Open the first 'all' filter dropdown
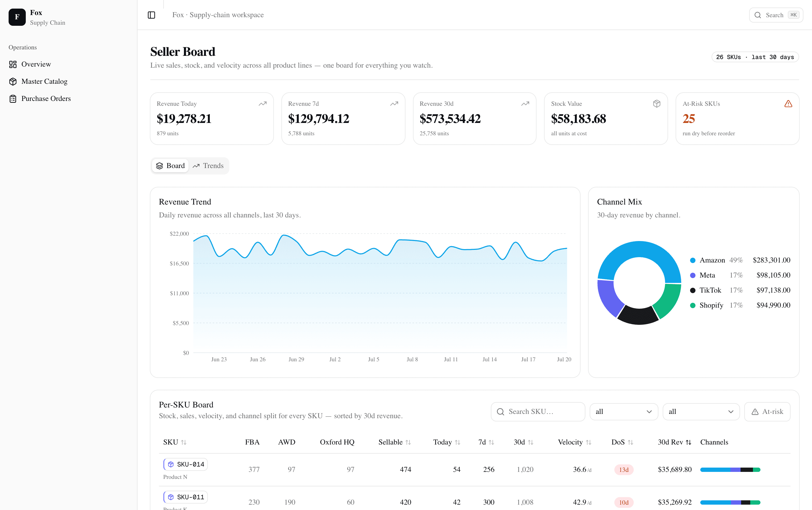Screen dimensions: 812x510 [x=624, y=411]
